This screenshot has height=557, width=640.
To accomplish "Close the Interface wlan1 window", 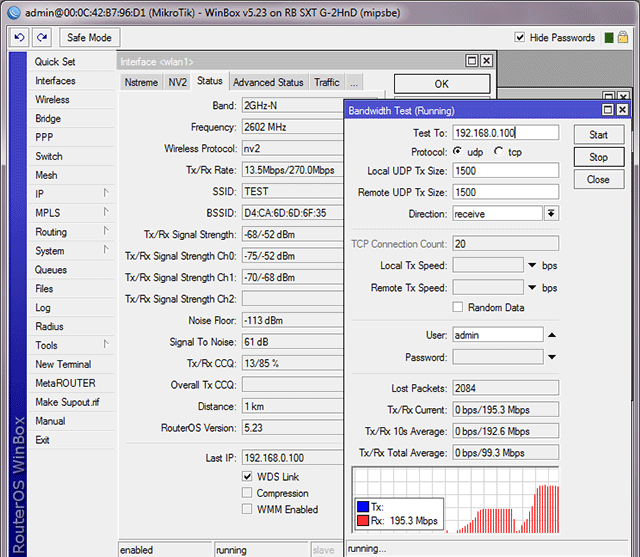I will [x=487, y=61].
